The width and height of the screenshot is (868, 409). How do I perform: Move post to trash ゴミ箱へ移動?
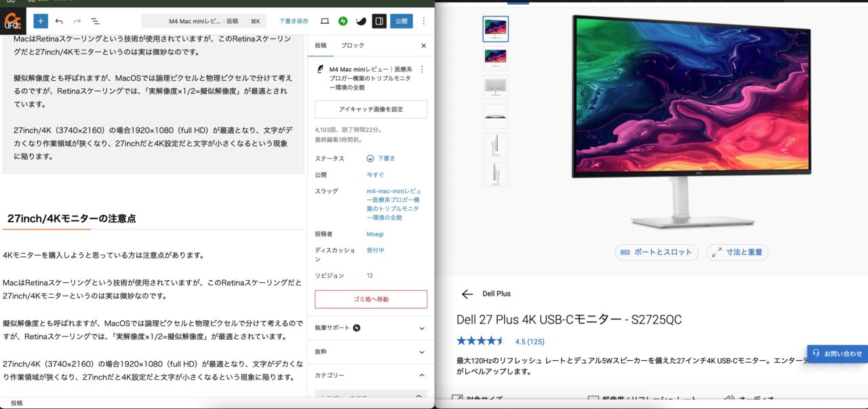tap(371, 299)
